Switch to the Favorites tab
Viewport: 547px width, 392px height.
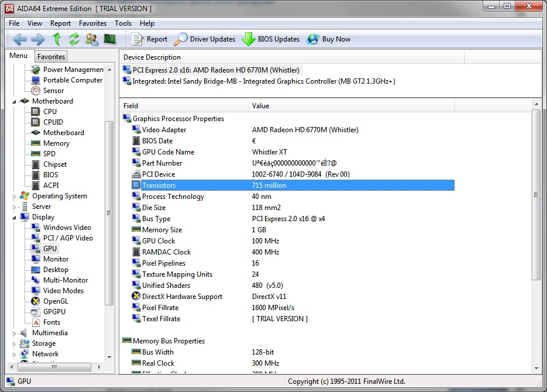pyautogui.click(x=51, y=57)
